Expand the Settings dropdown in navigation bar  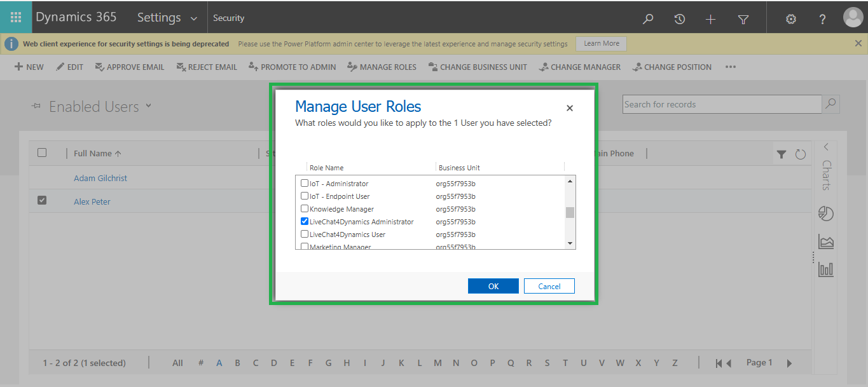[194, 18]
